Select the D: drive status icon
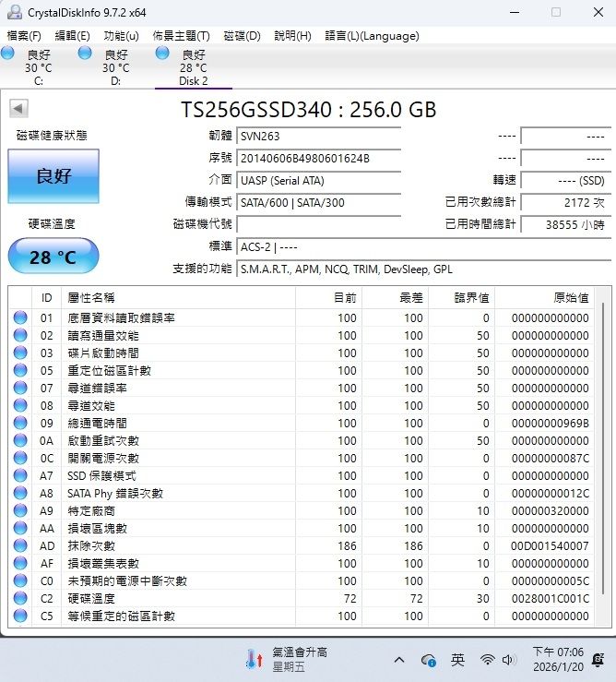The width and height of the screenshot is (616, 682). point(86,54)
